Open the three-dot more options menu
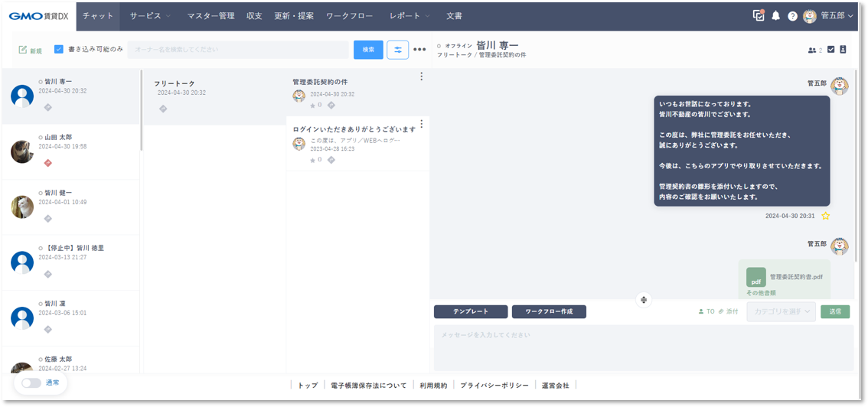The width and height of the screenshot is (868, 407). click(x=419, y=50)
